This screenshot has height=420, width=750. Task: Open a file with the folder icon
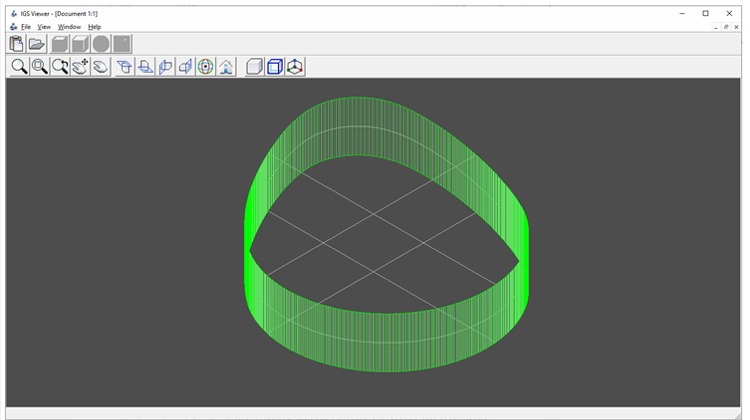(36, 44)
